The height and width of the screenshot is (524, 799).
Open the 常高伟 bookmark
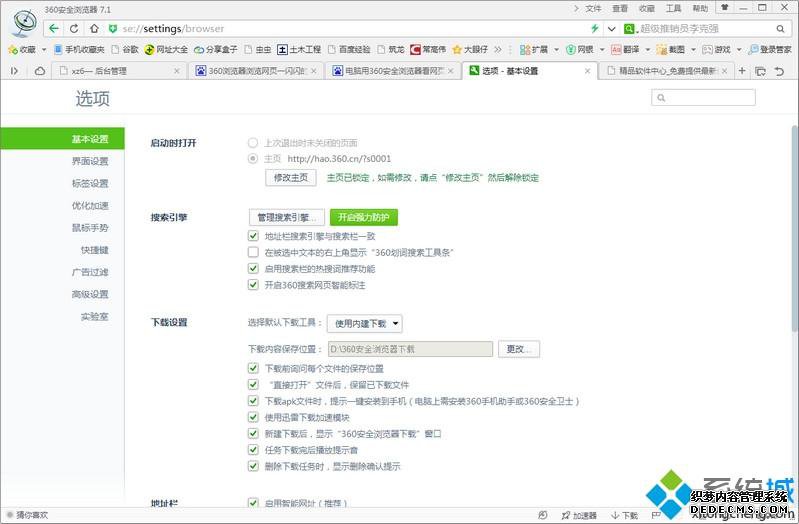tap(428, 49)
